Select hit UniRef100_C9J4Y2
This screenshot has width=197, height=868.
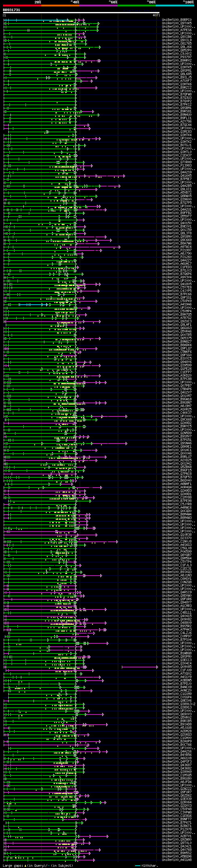(177, 54)
